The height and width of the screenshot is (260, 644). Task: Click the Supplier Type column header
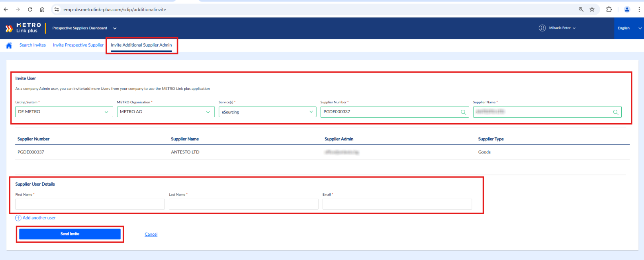pyautogui.click(x=491, y=139)
